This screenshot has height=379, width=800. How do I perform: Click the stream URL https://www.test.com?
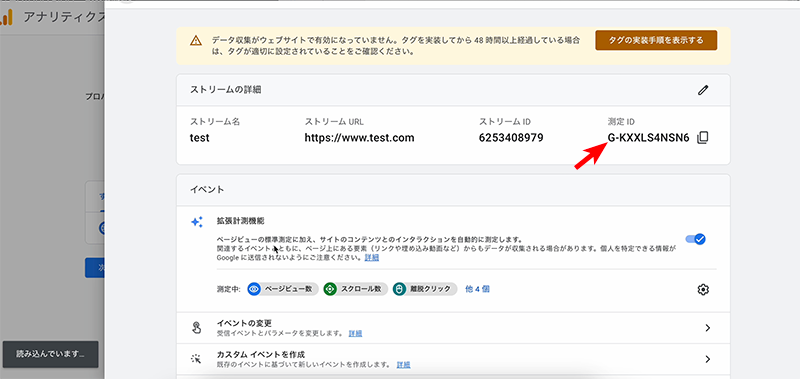359,138
